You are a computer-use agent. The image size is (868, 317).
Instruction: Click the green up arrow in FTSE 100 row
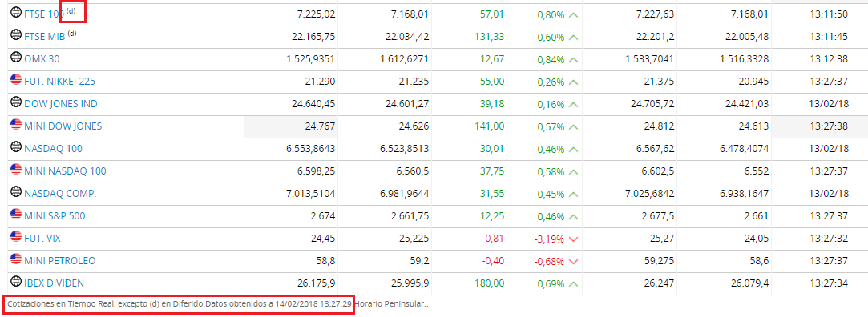[x=573, y=15]
